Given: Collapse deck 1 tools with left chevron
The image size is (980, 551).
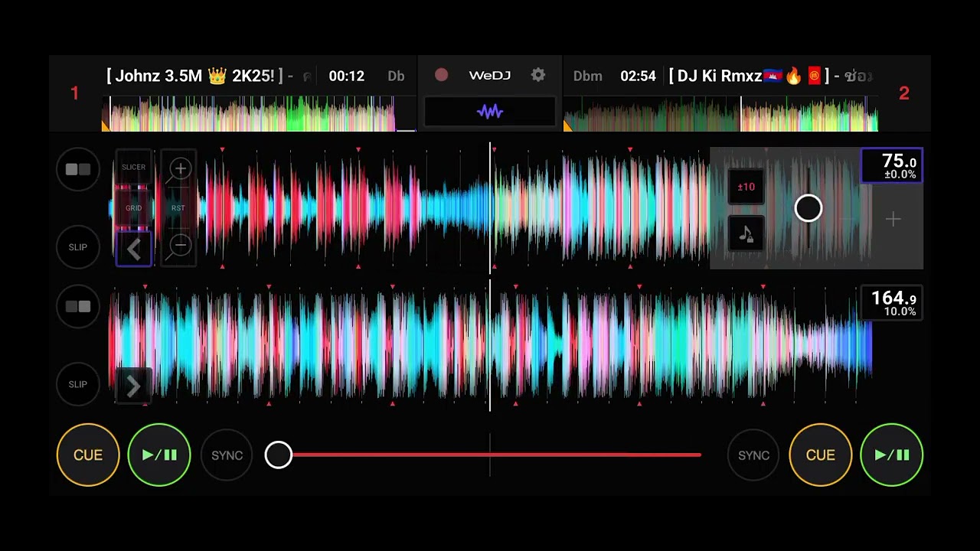Looking at the screenshot, I should click(x=134, y=249).
